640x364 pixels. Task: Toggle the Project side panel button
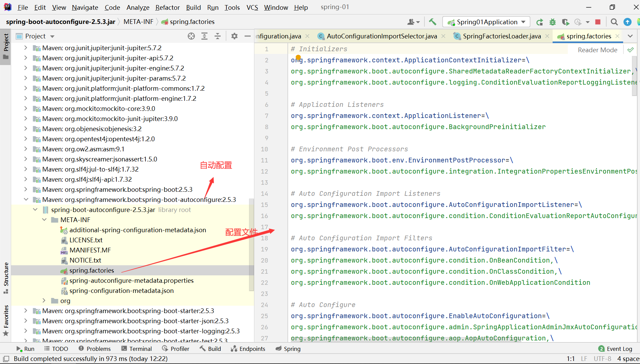pyautogui.click(x=6, y=47)
